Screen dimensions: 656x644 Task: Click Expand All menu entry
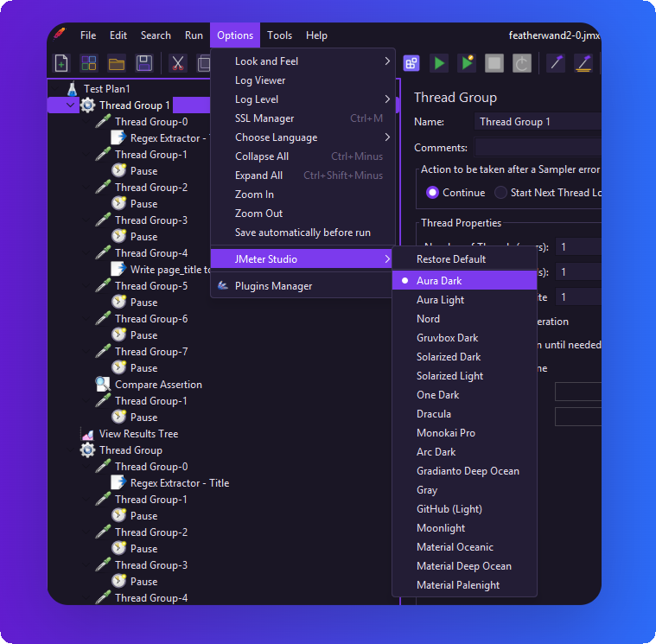[x=303, y=175]
